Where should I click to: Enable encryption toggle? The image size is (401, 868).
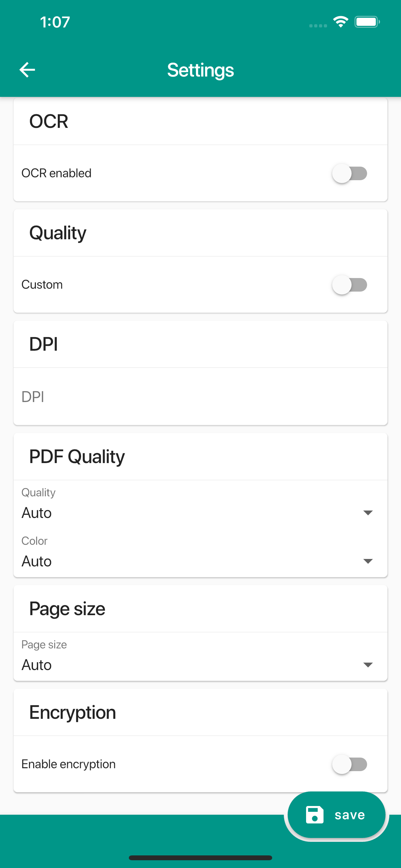pyautogui.click(x=350, y=764)
